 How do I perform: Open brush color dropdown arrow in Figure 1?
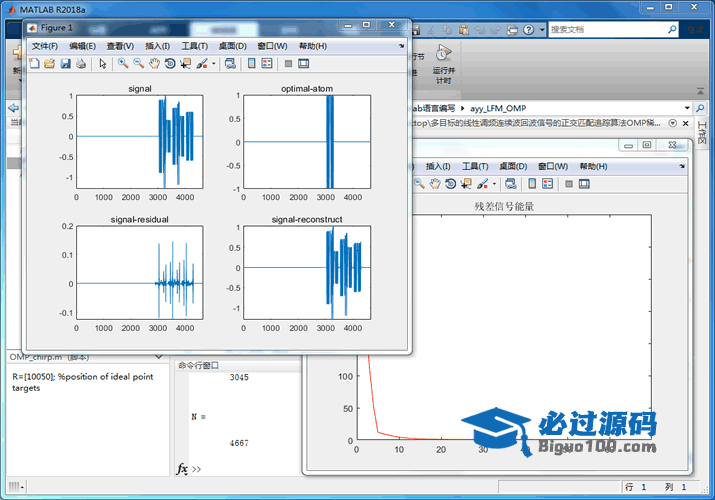(x=213, y=64)
